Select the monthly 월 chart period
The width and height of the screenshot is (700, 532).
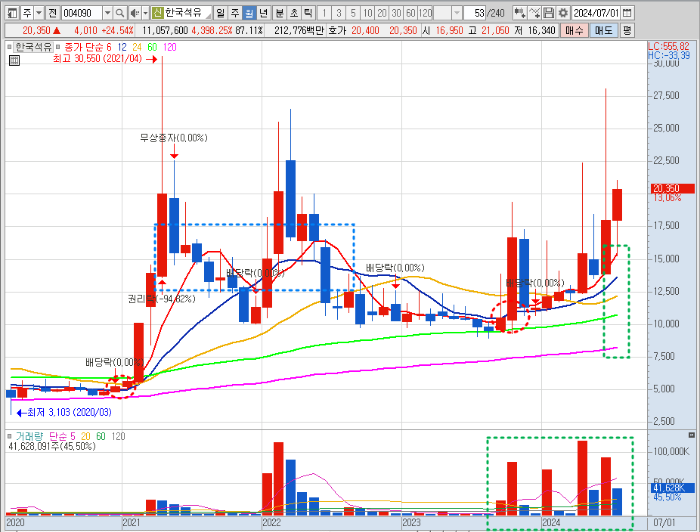(x=249, y=13)
